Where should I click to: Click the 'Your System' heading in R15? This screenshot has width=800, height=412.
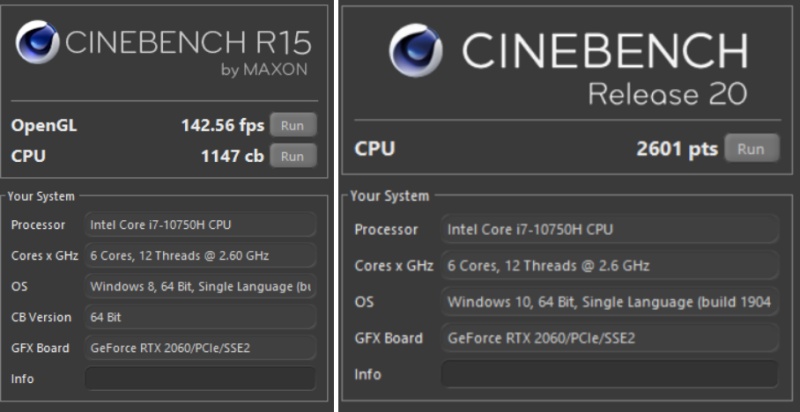click(x=41, y=196)
